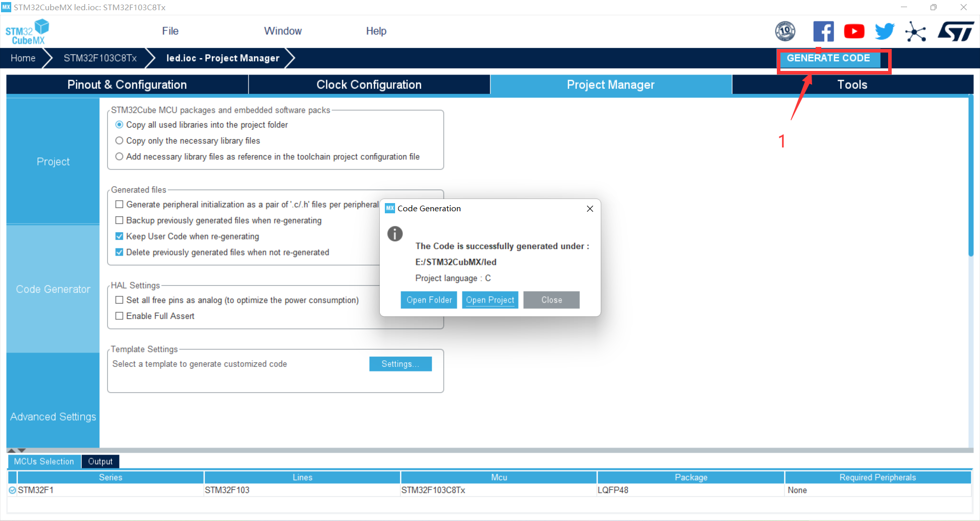Select the STM32F103 lines cell

(302, 490)
